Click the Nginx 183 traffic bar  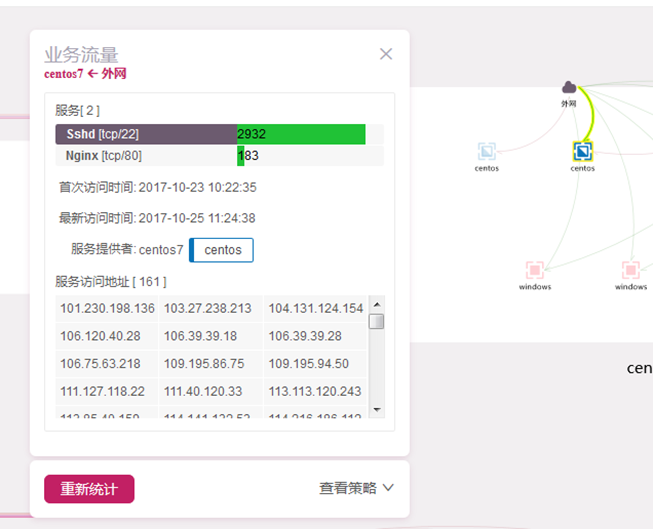[x=241, y=156]
